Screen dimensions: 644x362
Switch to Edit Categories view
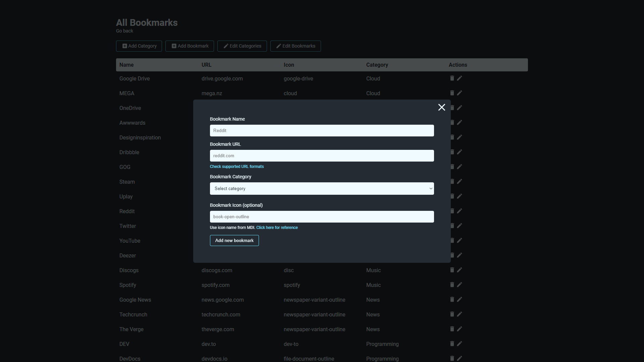click(242, 46)
